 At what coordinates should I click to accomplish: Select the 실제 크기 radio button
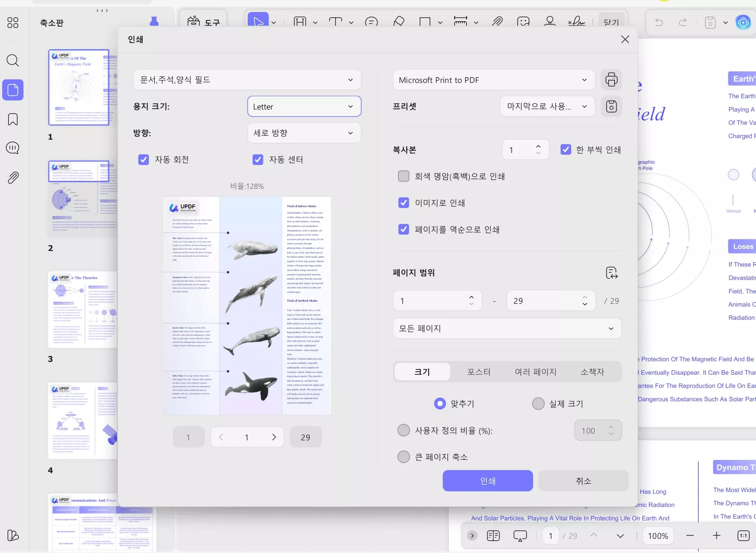coord(538,404)
